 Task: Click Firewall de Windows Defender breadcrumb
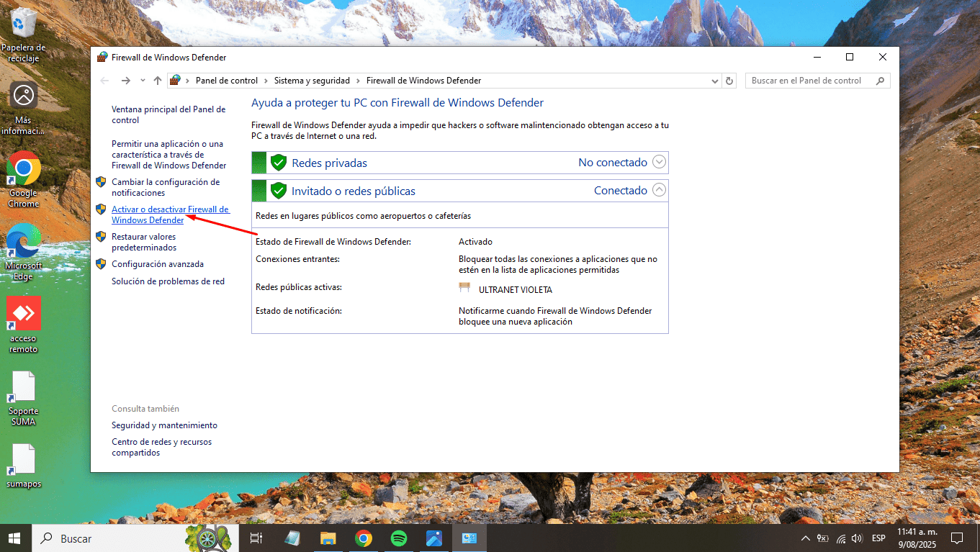[423, 81]
